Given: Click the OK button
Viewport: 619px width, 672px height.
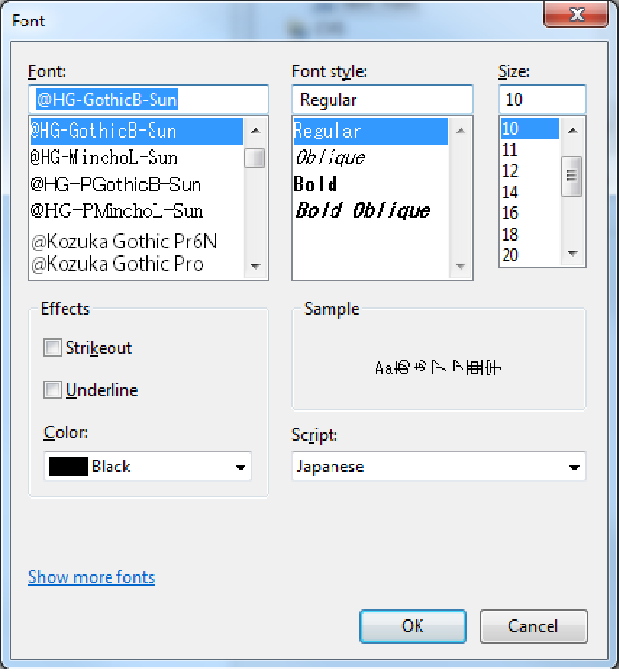Looking at the screenshot, I should click(413, 626).
